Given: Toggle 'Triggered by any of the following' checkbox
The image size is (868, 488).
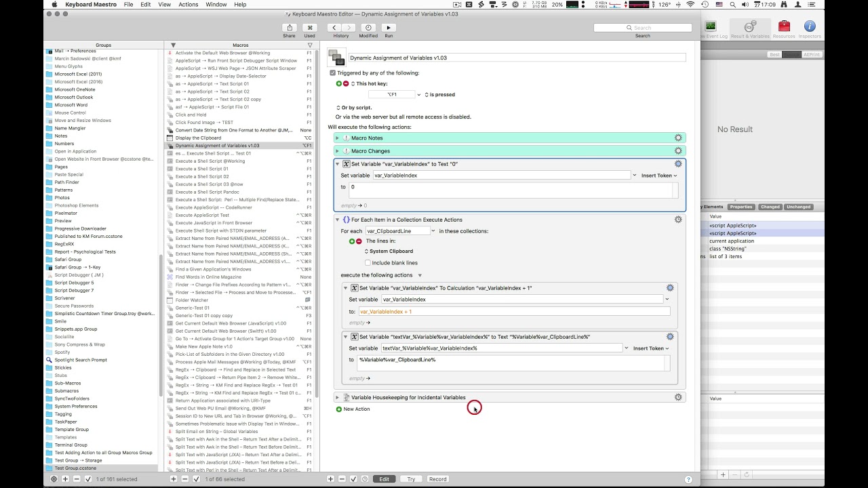Looking at the screenshot, I should pyautogui.click(x=332, y=73).
